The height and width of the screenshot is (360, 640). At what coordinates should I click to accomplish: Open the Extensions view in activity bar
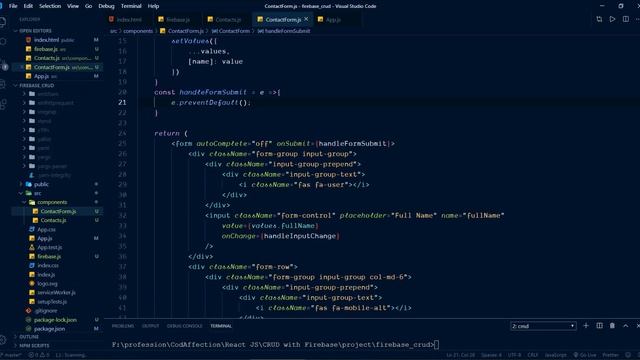coord(2,104)
